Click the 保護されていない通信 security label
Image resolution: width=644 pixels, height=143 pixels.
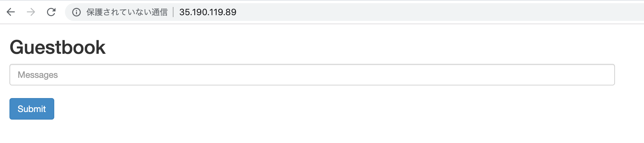[127, 12]
